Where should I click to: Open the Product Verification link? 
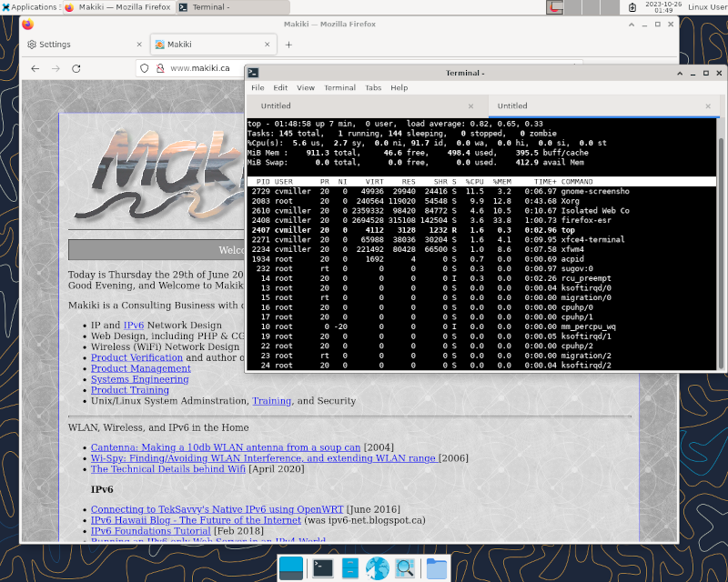tap(137, 357)
